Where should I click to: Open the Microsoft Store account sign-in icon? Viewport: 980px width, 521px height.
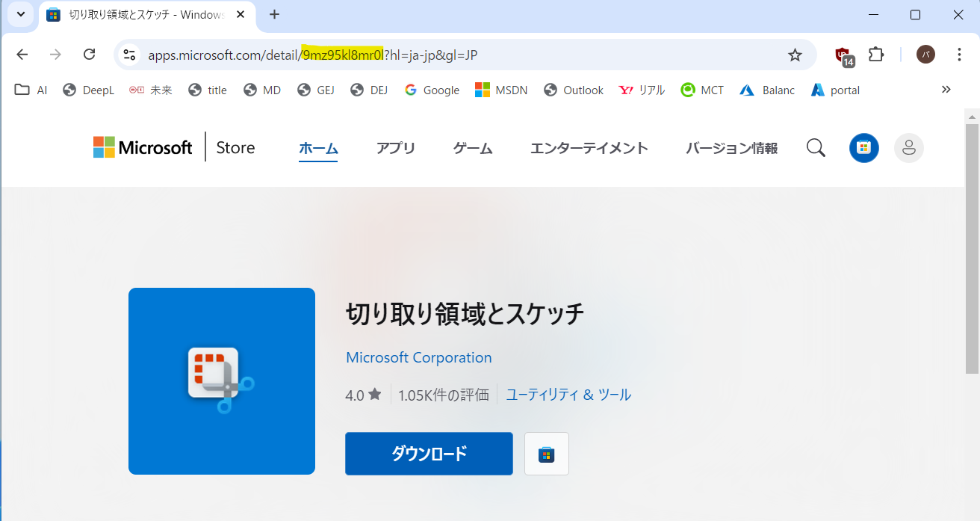[908, 147]
